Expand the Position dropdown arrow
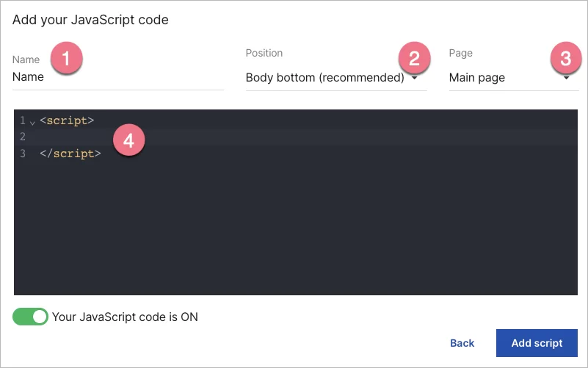 pos(415,78)
